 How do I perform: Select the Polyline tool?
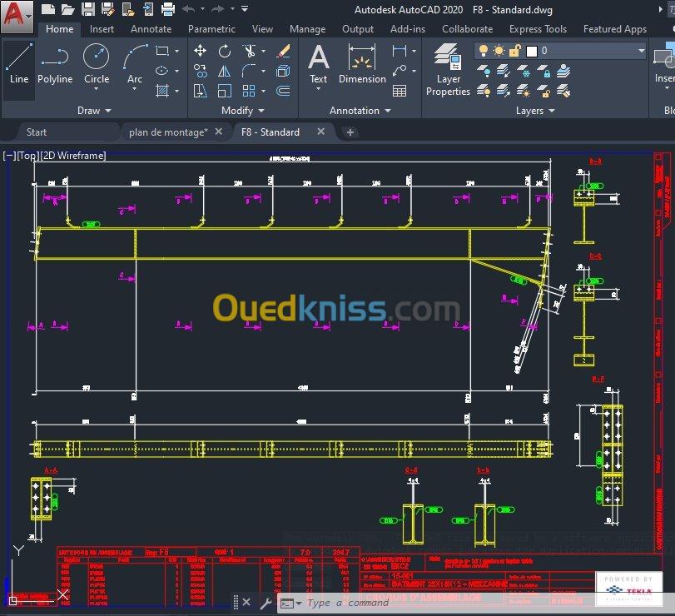click(x=55, y=64)
